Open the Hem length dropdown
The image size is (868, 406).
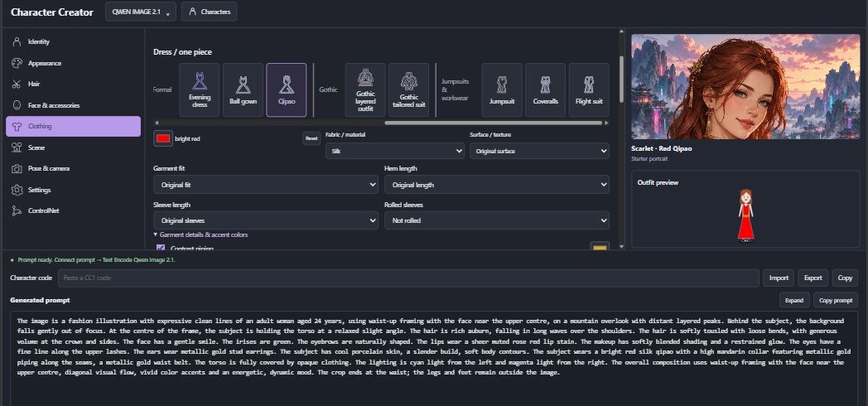[497, 185]
